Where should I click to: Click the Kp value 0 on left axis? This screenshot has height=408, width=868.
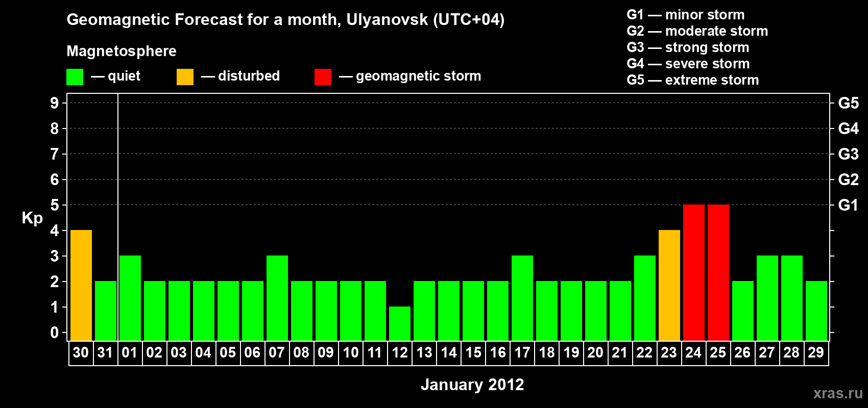(x=55, y=333)
